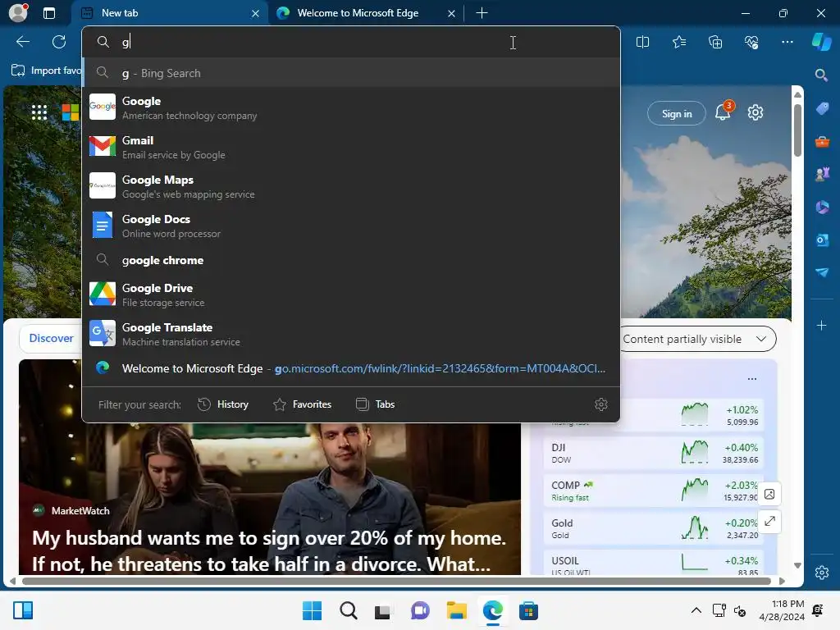Viewport: 840px width, 630px height.
Task: Open the Favorites star toolbar icon
Action: pyautogui.click(x=678, y=42)
